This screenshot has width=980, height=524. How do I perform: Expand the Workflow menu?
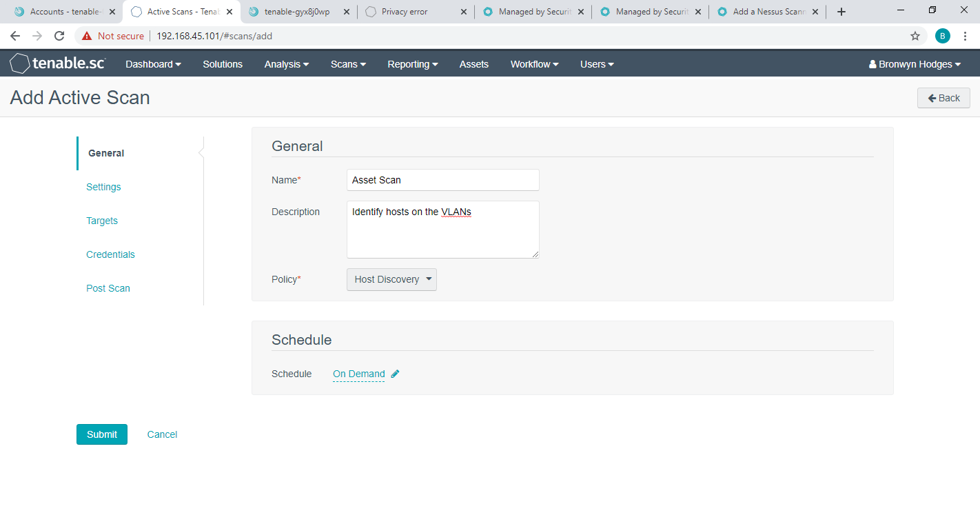pyautogui.click(x=534, y=64)
